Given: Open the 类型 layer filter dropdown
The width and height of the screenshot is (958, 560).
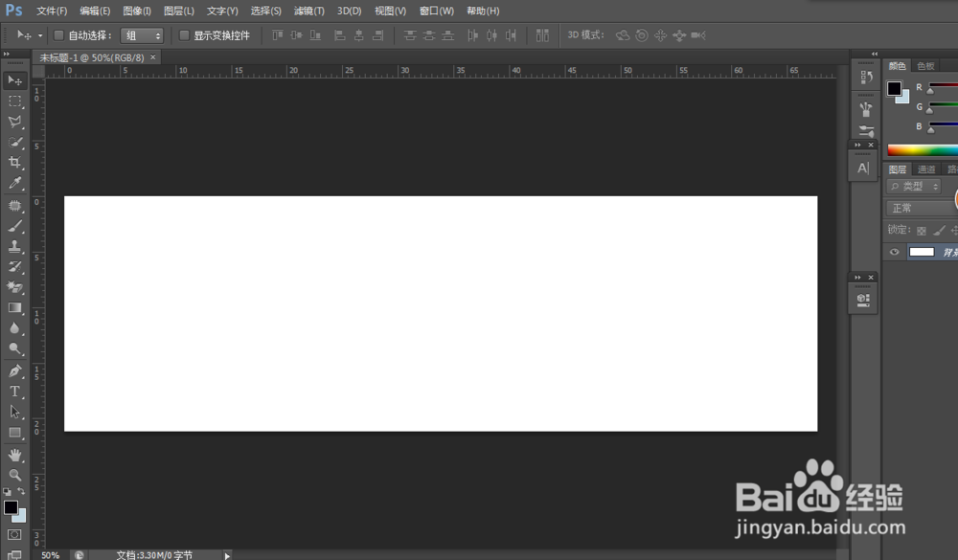Looking at the screenshot, I should coord(914,187).
